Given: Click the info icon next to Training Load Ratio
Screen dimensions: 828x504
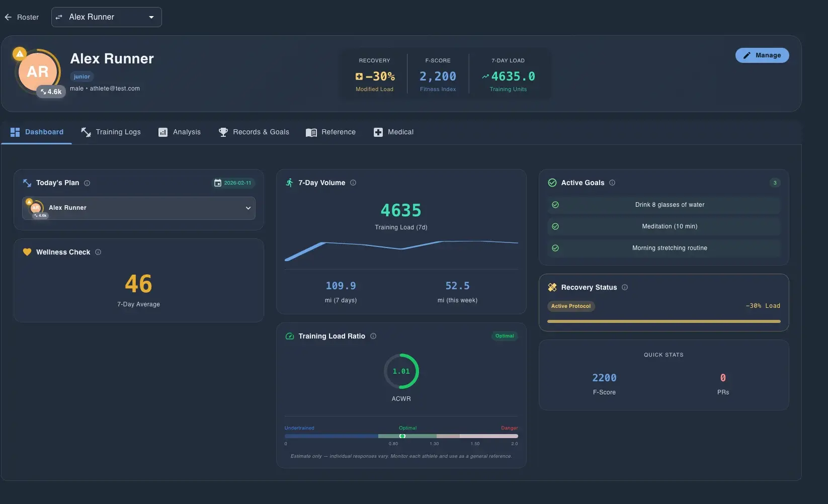Looking at the screenshot, I should 374,336.
